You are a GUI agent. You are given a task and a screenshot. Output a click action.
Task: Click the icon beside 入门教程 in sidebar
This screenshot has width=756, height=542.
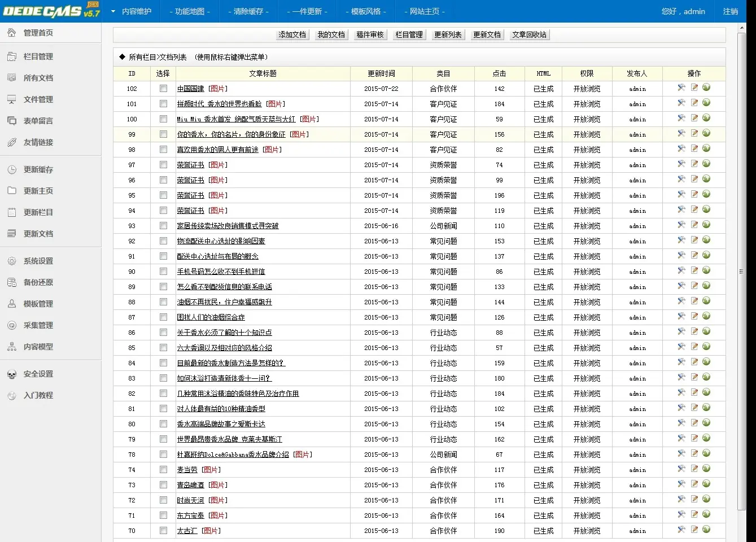(11, 395)
